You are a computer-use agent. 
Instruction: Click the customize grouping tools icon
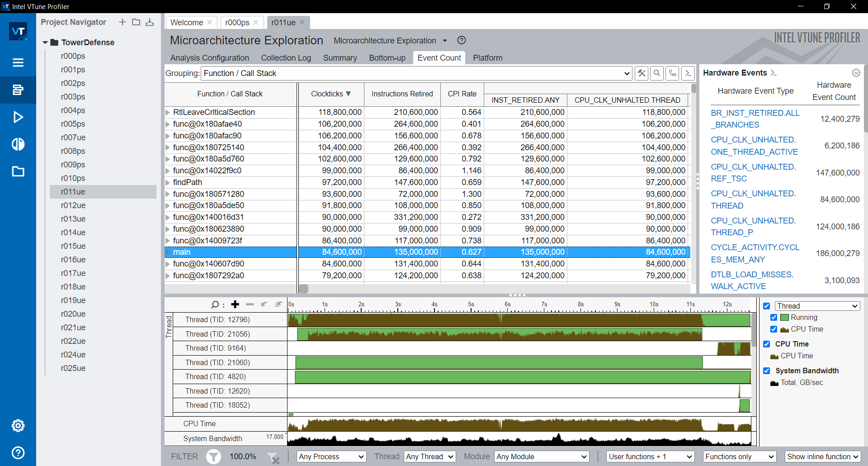click(642, 73)
